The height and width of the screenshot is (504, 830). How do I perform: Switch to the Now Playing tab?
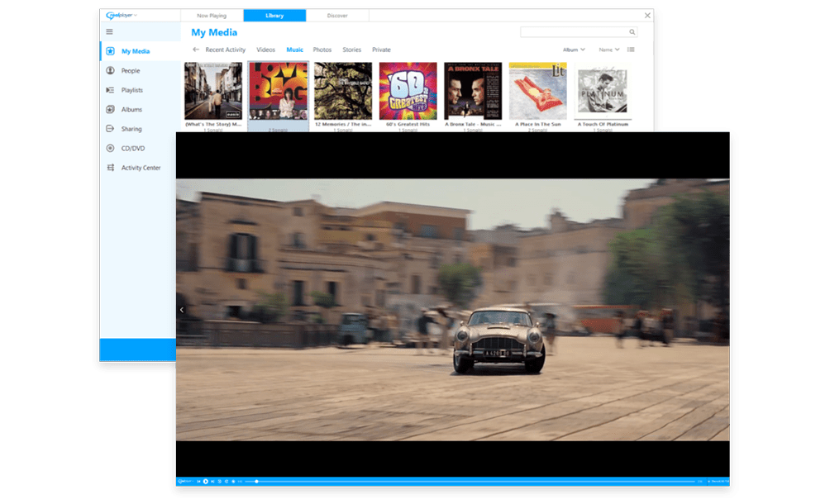(x=212, y=16)
